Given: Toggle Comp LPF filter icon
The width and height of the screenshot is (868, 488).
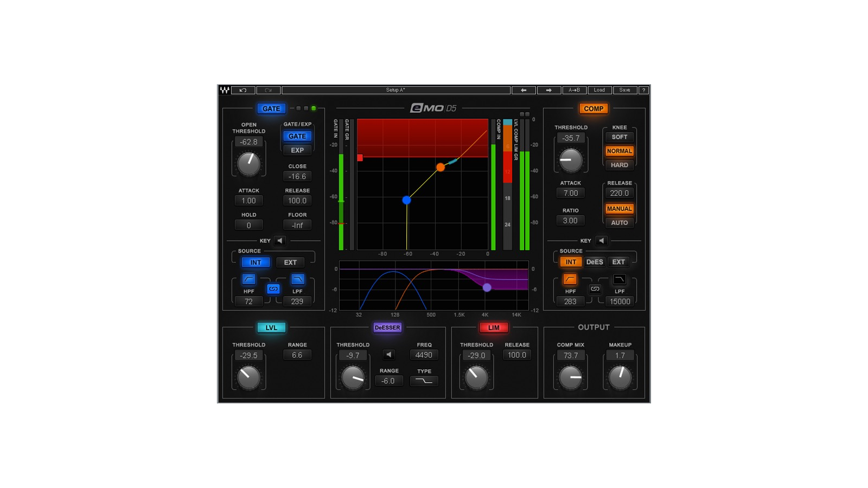Looking at the screenshot, I should point(619,279).
